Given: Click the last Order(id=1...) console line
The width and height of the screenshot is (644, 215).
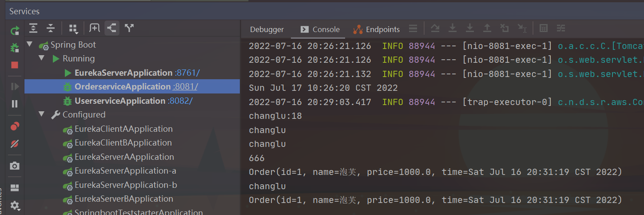Looking at the screenshot, I should (435, 200).
